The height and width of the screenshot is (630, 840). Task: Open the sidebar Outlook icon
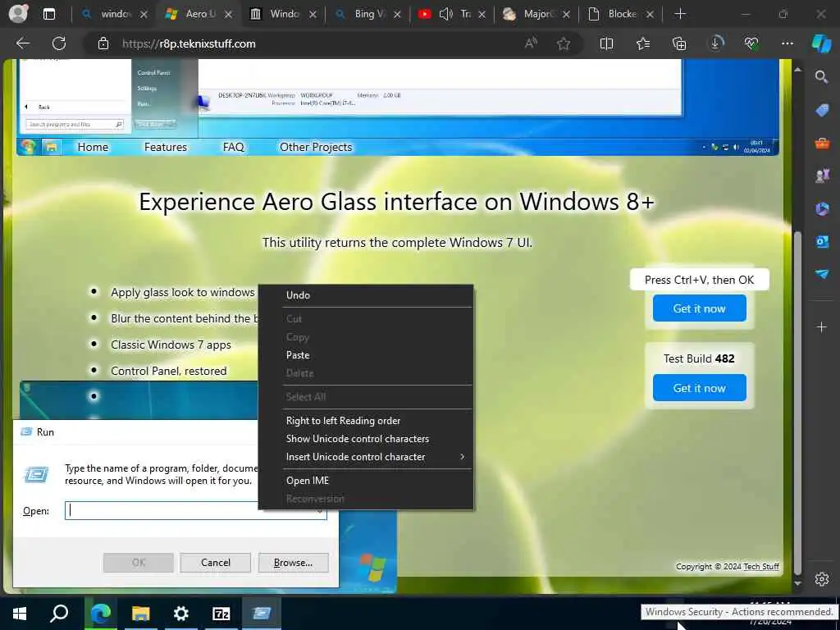click(x=822, y=242)
